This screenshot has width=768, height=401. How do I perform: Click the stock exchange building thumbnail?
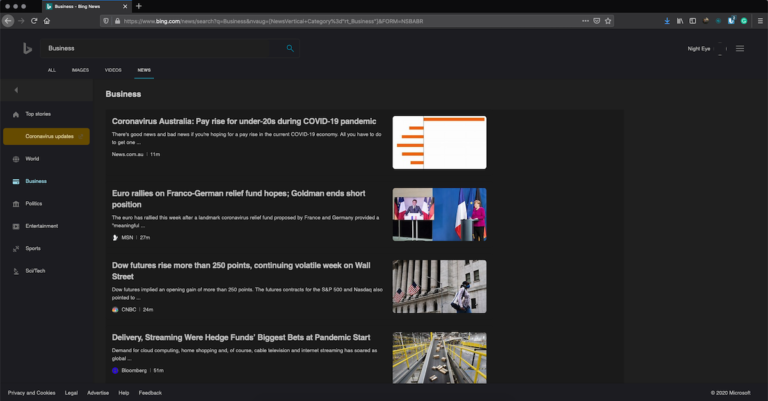coord(439,286)
